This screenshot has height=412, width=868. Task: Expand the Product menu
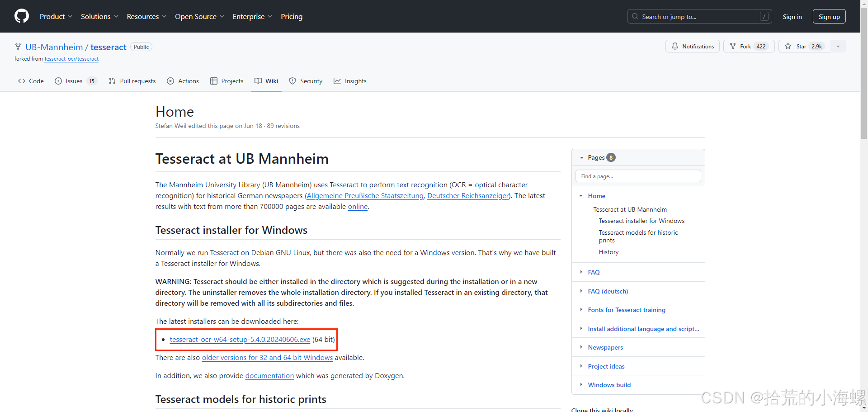56,17
